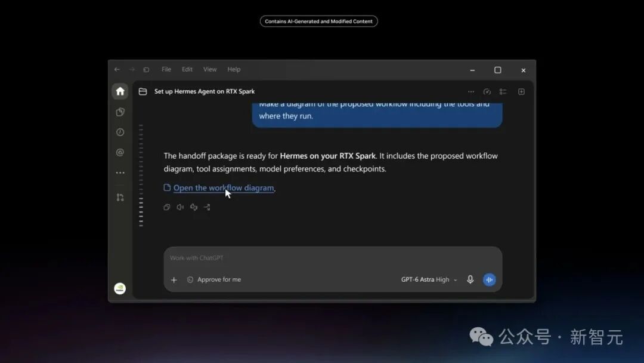Viewport: 644px width, 363px height.
Task: Open the GPT-6 Astra High model dropdown
Action: click(429, 279)
